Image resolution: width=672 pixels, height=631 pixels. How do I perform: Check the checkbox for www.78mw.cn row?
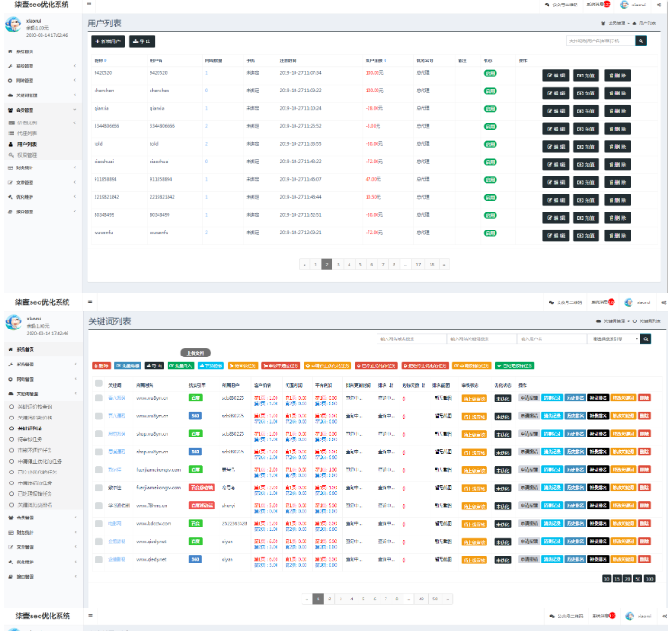tap(99, 505)
